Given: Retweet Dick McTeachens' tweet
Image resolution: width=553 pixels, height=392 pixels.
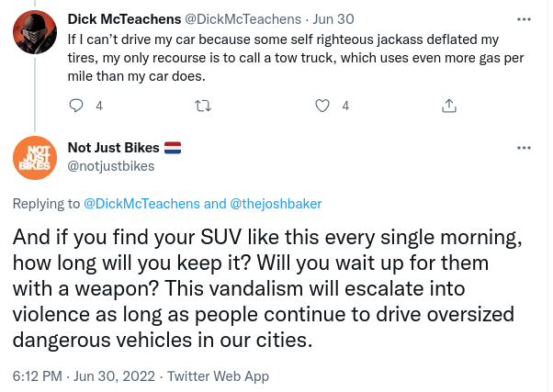Looking at the screenshot, I should (x=203, y=106).
